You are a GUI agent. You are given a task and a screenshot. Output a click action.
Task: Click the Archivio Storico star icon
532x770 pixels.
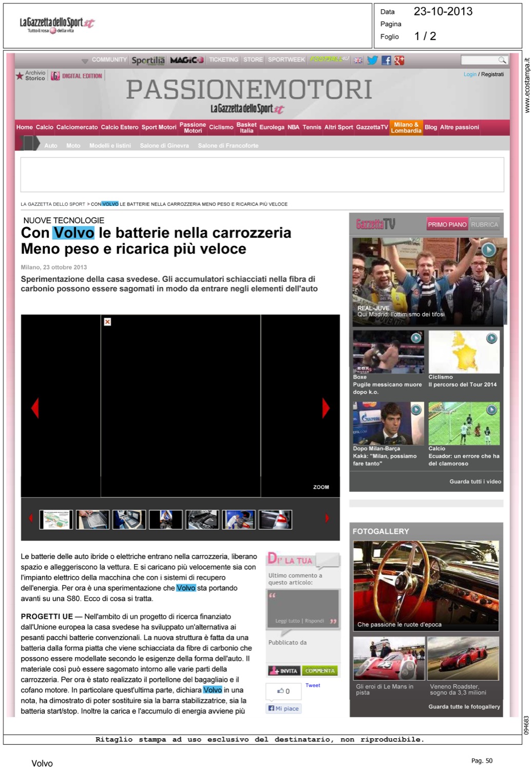click(20, 76)
